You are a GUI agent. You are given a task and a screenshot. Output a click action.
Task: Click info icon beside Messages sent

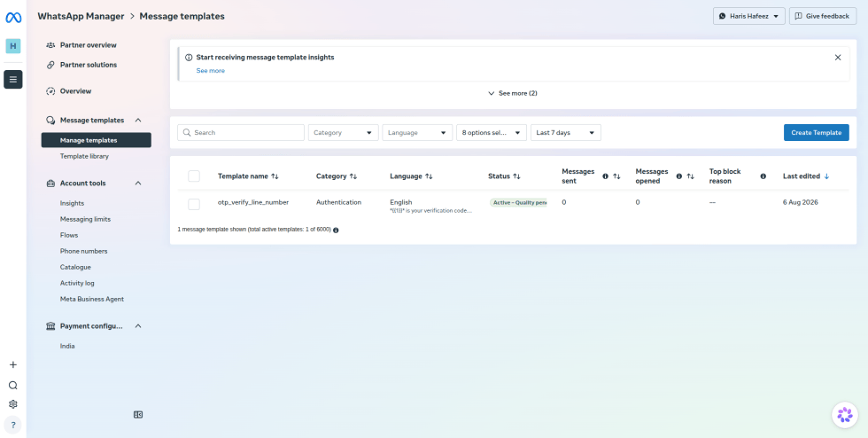coord(605,176)
